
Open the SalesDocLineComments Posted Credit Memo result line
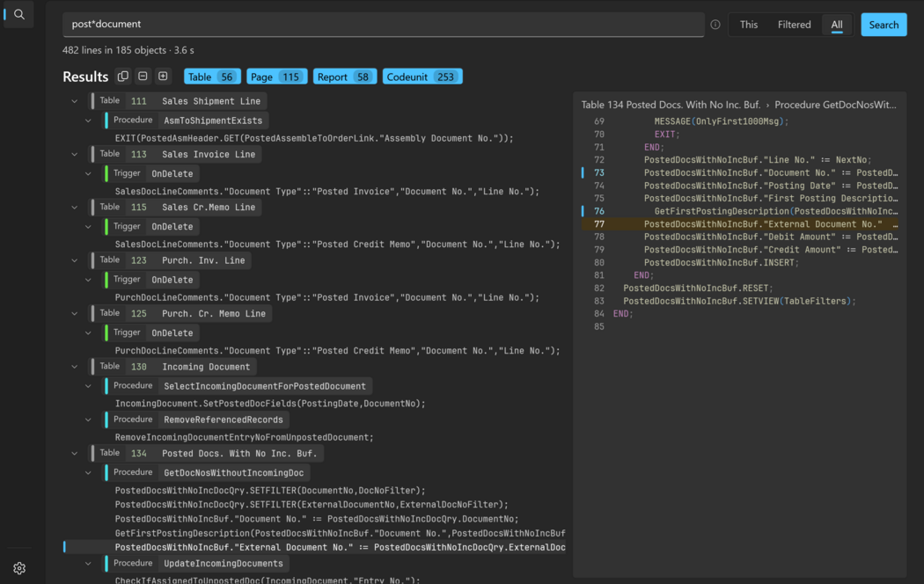pos(338,245)
